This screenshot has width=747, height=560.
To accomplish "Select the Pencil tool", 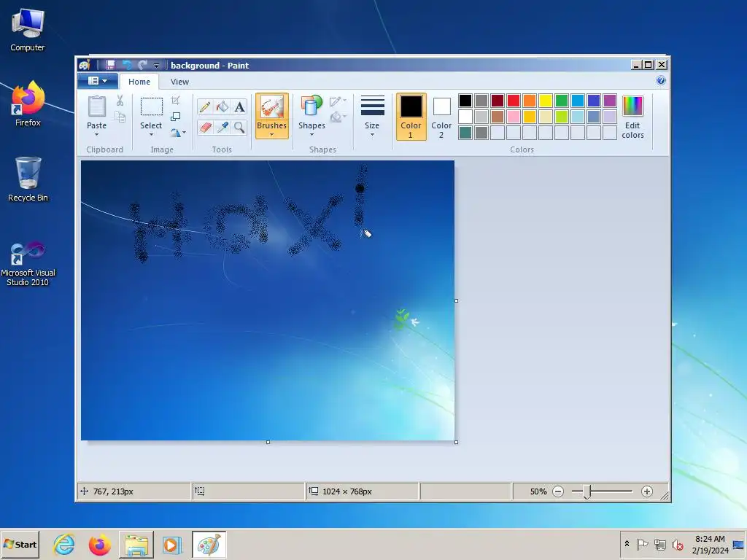I will click(x=205, y=106).
